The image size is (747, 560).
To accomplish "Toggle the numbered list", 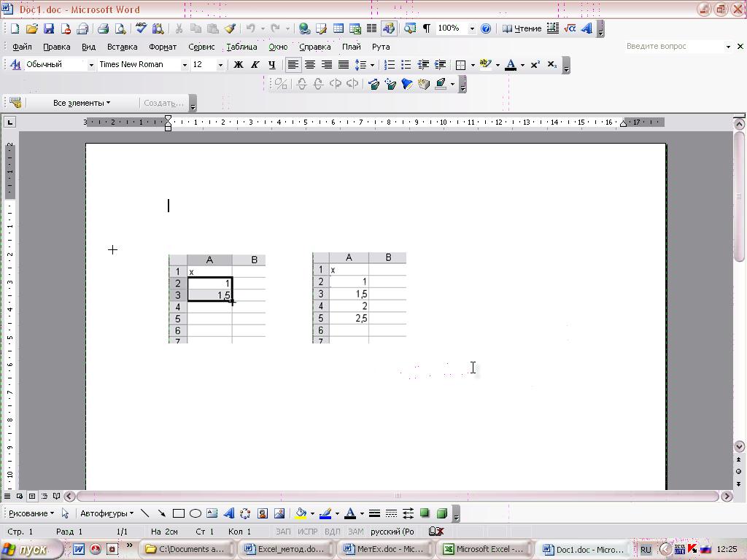I will (x=390, y=65).
